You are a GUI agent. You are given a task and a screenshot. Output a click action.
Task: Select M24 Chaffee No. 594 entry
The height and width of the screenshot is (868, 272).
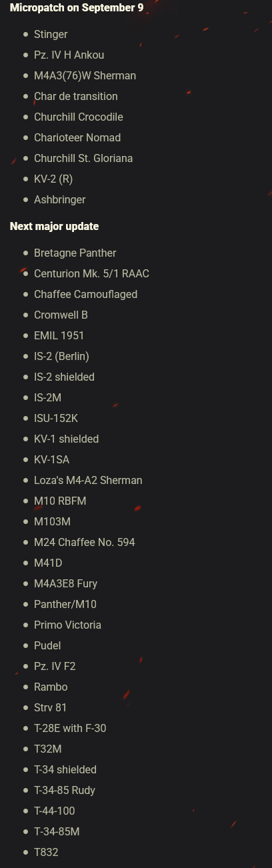85,542
